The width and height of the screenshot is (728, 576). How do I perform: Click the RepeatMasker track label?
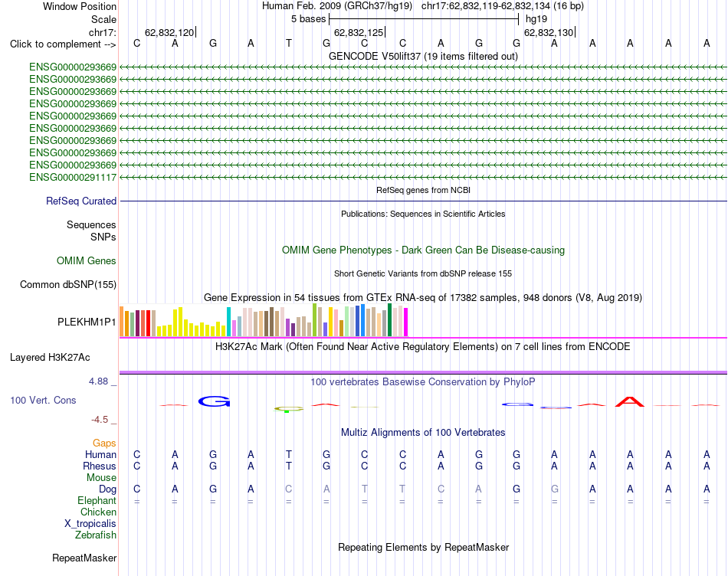pos(84,558)
